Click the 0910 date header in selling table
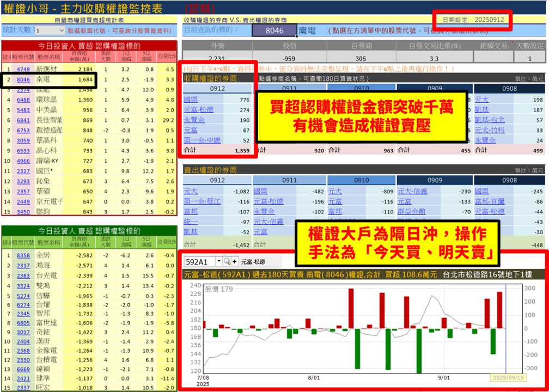This screenshot has height=392, width=549. click(x=361, y=181)
